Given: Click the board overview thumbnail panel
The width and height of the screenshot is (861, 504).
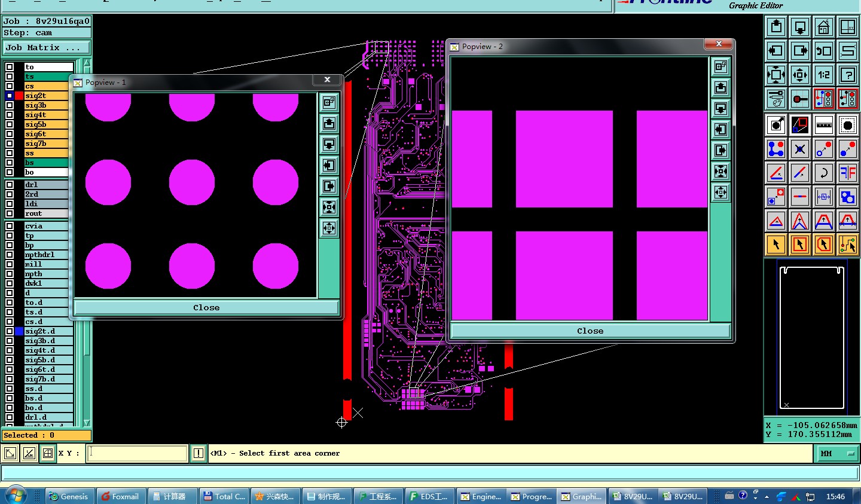Looking at the screenshot, I should tap(811, 338).
